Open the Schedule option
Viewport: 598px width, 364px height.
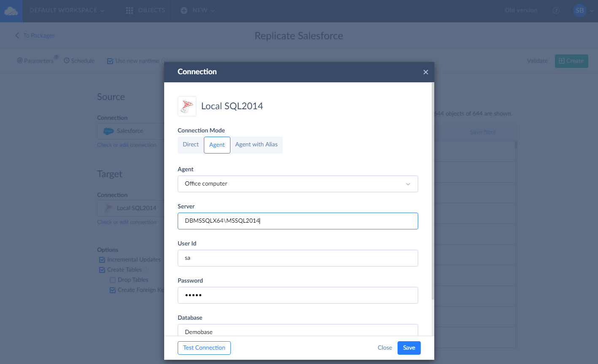coord(79,61)
